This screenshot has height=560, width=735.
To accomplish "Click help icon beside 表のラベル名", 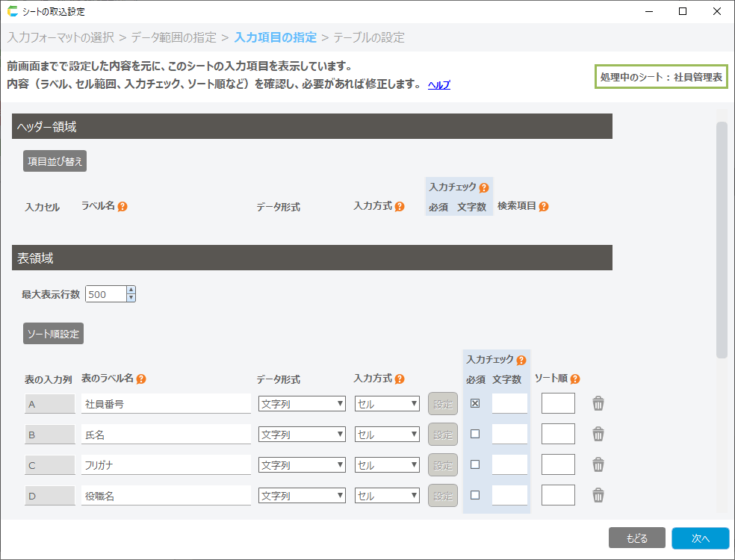I will coord(141,379).
